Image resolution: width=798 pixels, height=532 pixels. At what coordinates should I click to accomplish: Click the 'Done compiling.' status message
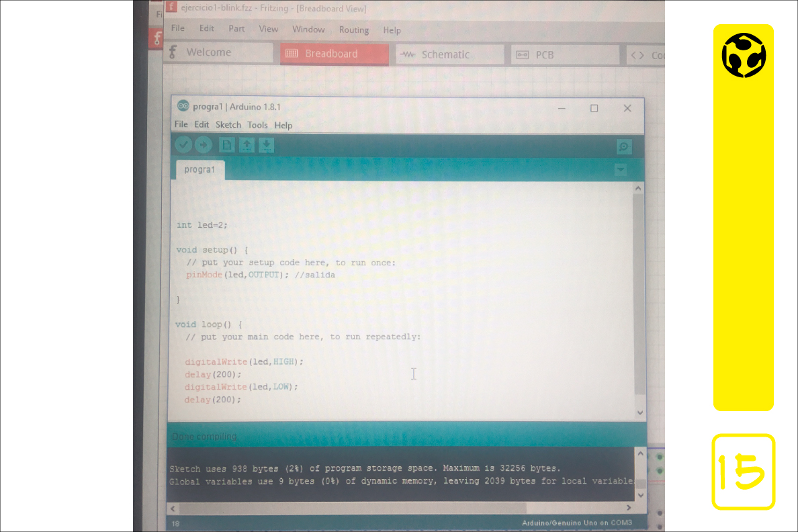tap(205, 437)
